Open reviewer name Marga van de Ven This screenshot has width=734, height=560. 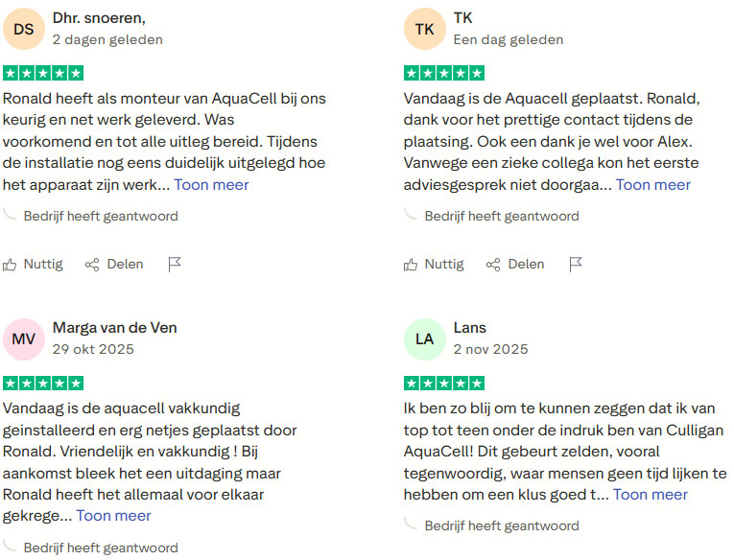point(114,328)
